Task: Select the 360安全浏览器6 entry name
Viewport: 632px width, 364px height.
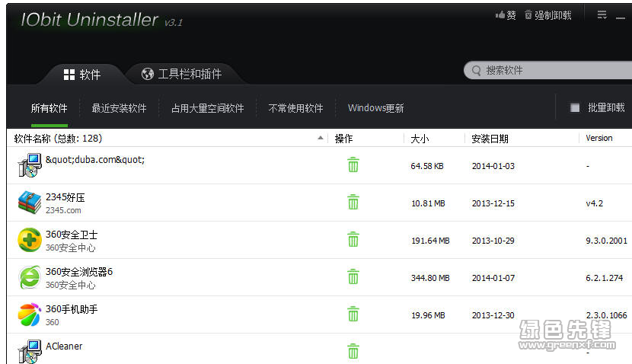Action: (79, 272)
